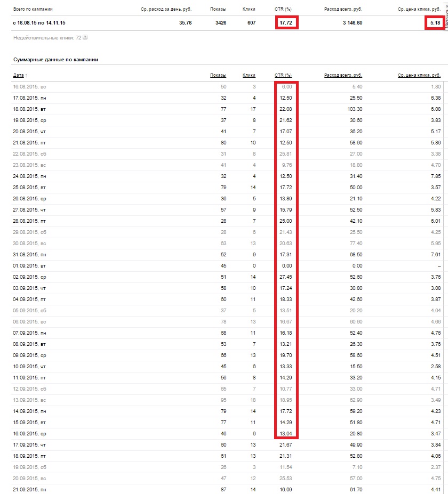Select campaign period с 16.08.15 по 14.11.15
Screen dimensions: 448x494
(39, 23)
